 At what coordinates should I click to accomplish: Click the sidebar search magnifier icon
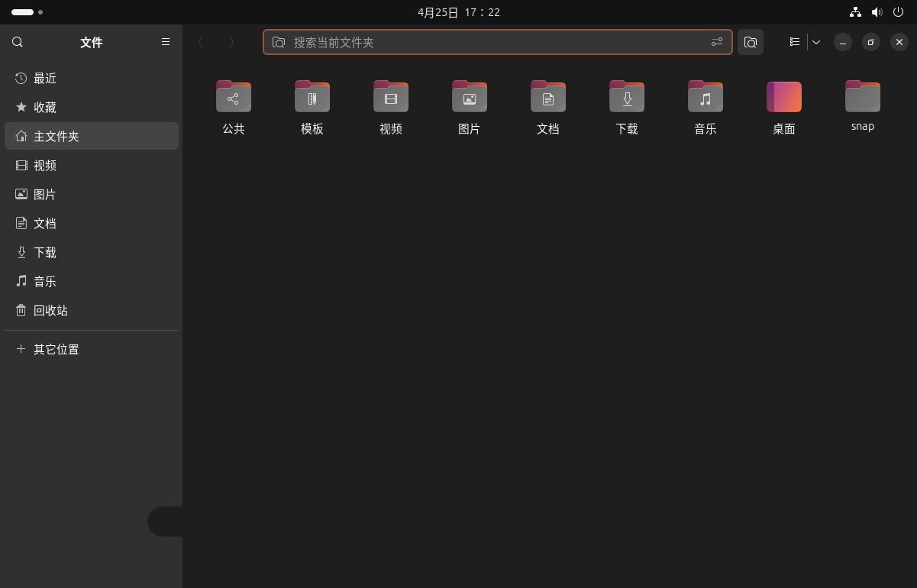pyautogui.click(x=18, y=42)
